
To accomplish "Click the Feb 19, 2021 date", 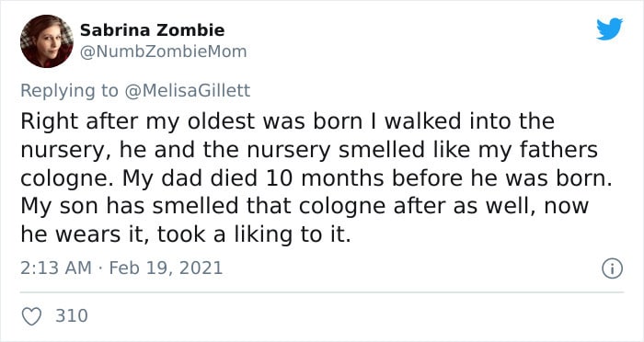I will pos(166,268).
